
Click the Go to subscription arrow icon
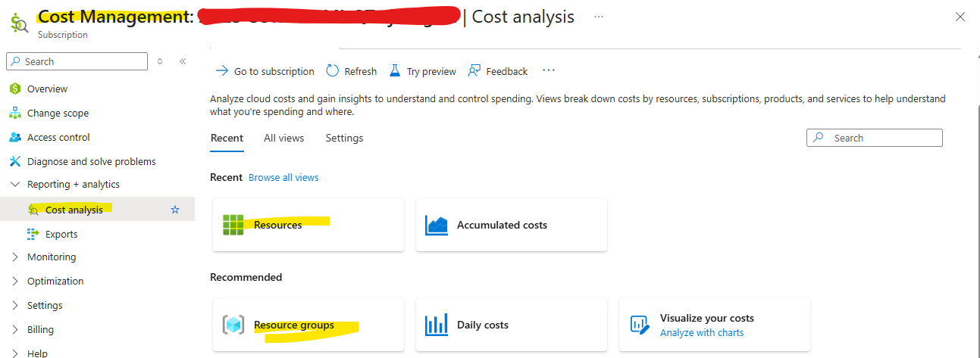tap(222, 71)
